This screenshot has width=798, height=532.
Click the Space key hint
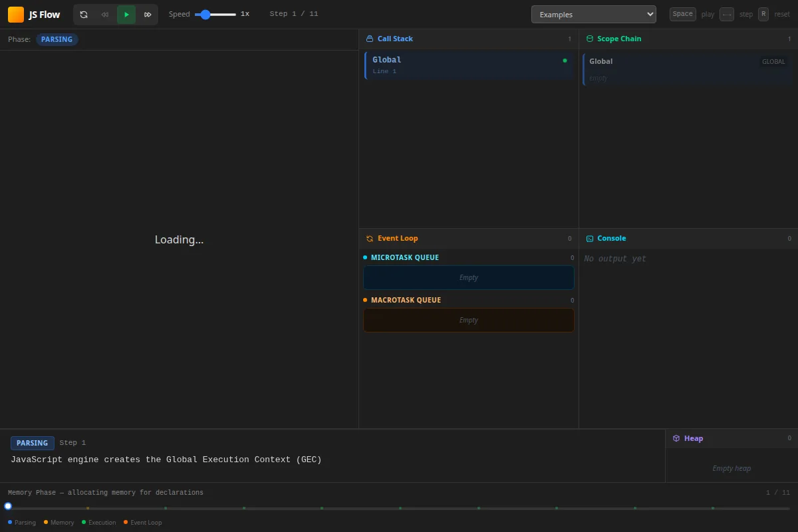point(682,14)
